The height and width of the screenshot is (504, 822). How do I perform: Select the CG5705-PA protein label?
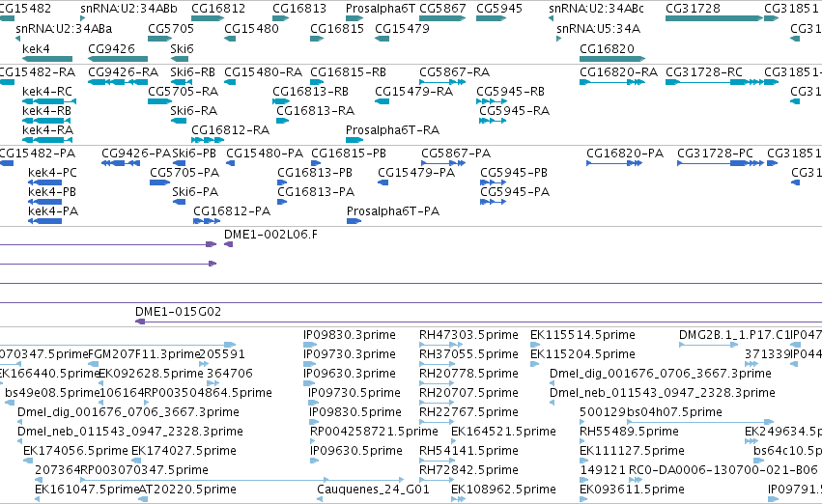[184, 173]
